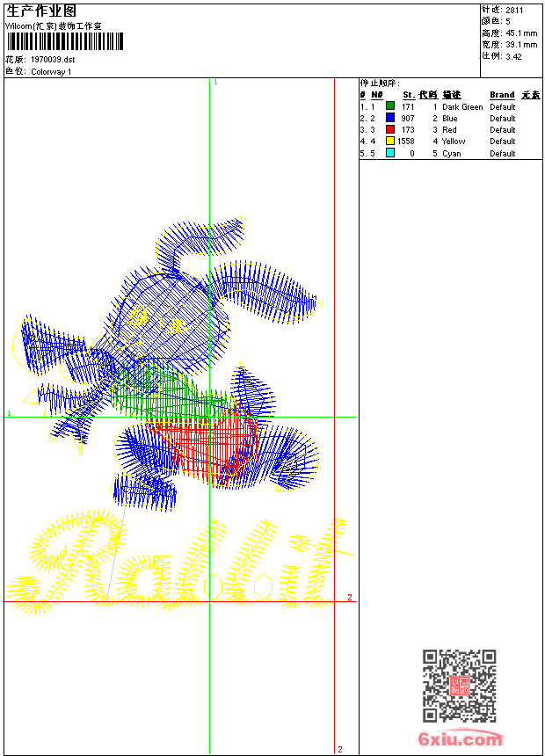Click the N# column header
Image resolution: width=545 pixels, height=756 pixels.
[x=377, y=95]
